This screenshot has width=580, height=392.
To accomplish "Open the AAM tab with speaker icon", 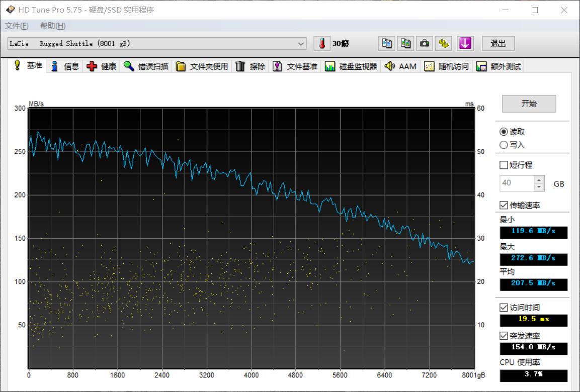I will (x=401, y=66).
